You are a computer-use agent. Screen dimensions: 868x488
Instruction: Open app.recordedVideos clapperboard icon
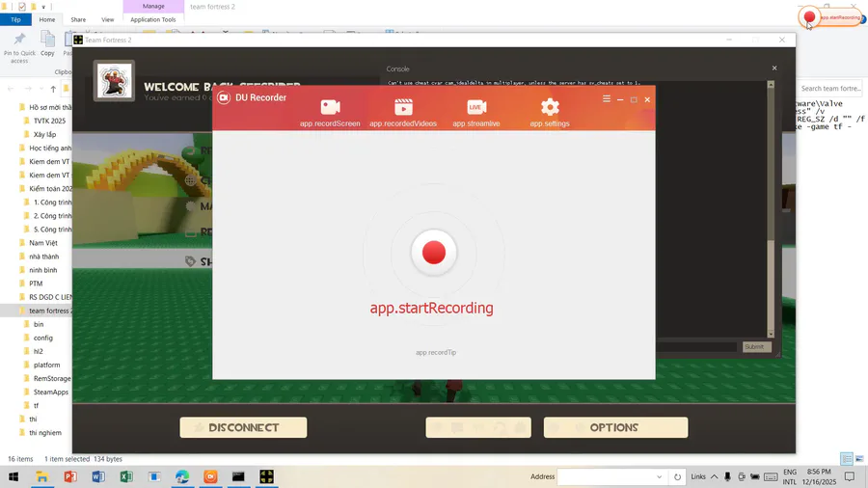403,107
